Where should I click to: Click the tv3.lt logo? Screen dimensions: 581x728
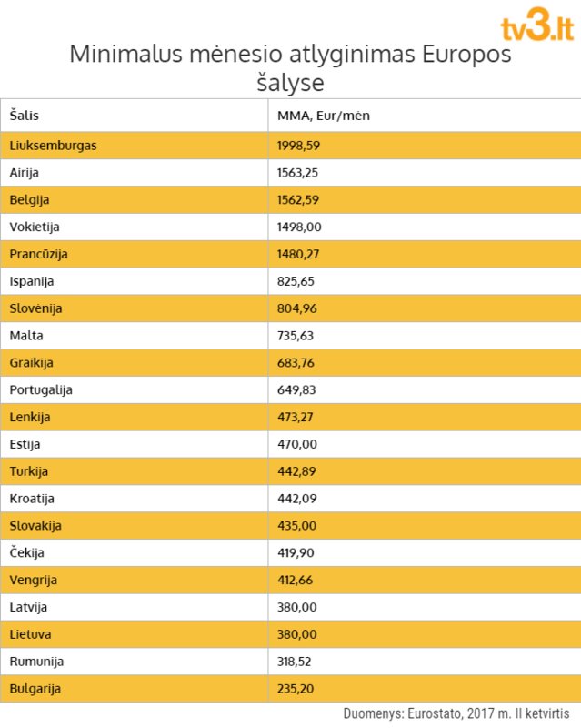(537, 25)
